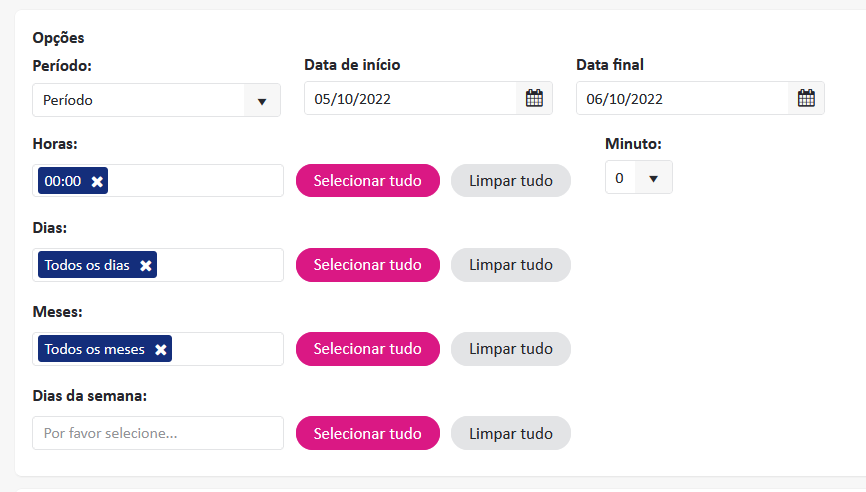Clear all days with Limpar tudo
Image resolution: width=866 pixels, height=492 pixels.
(510, 265)
